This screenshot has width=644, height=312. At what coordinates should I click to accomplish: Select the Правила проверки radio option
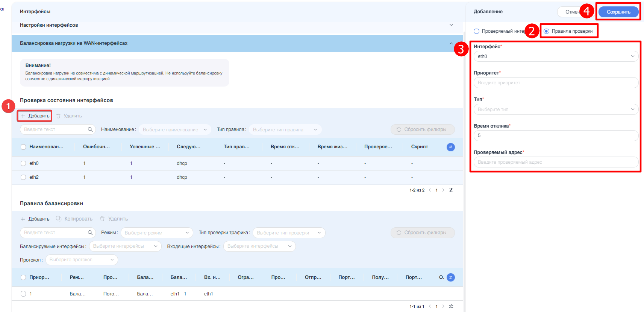point(546,31)
